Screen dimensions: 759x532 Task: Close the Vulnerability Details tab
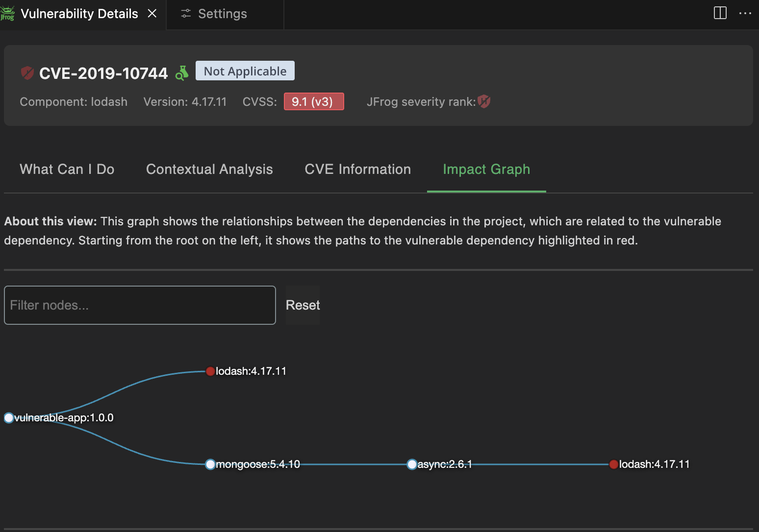[x=152, y=14]
